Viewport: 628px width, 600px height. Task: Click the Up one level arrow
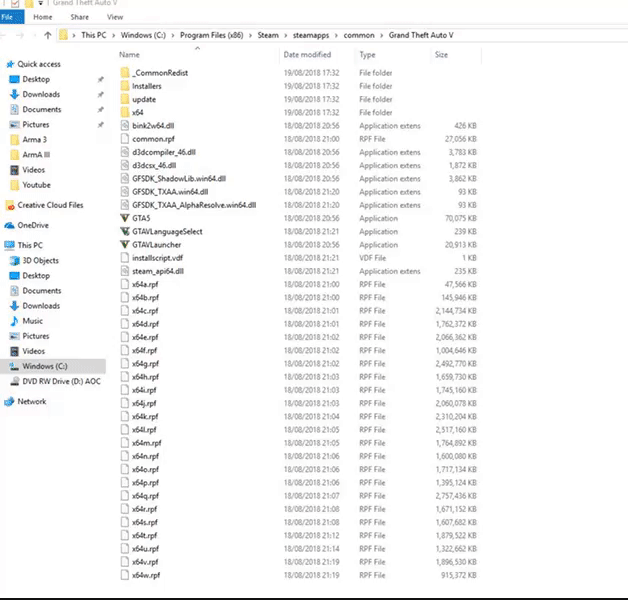click(48, 35)
